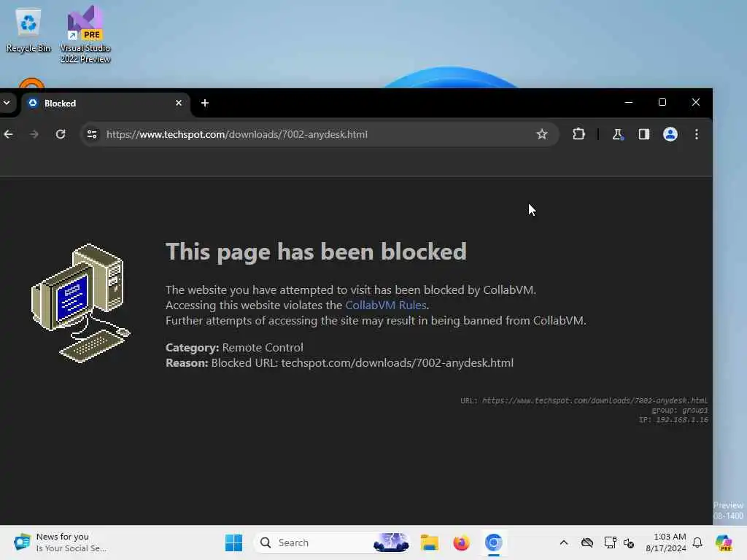The width and height of the screenshot is (747, 560).
Task: Follow the CollabVM Rules link
Action: (385, 306)
